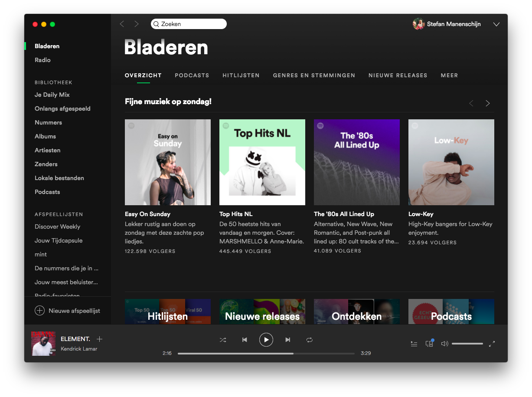Open the Hitlijsten category tile
The image size is (532, 397).
[x=168, y=312]
